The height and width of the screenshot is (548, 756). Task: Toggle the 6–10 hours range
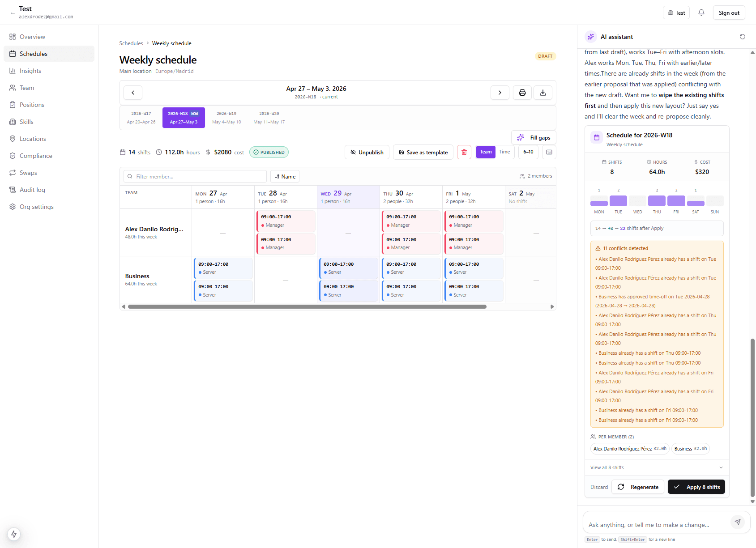pos(528,152)
